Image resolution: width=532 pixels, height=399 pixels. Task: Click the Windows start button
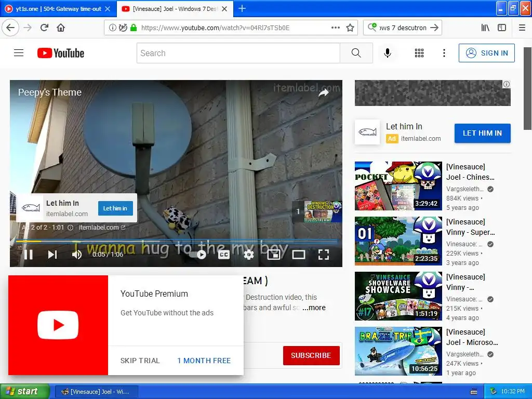25,392
